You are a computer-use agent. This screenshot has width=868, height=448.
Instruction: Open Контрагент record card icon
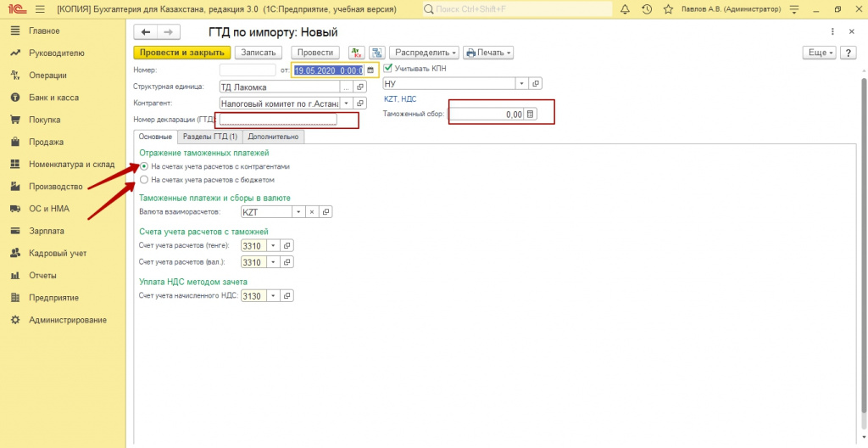359,104
